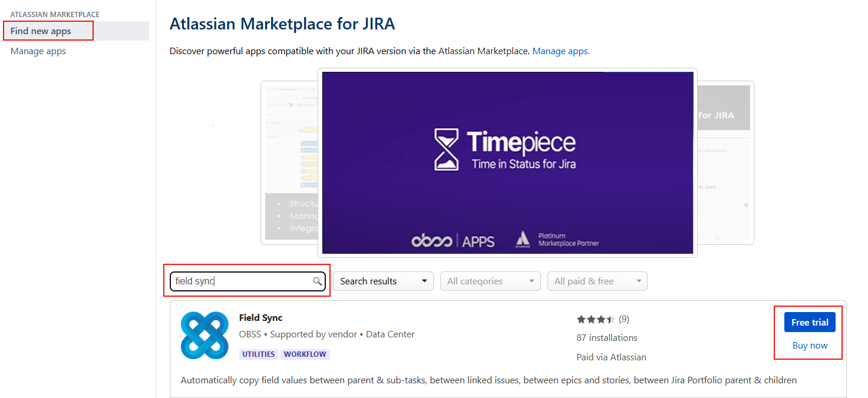Image resolution: width=868 pixels, height=398 pixels.
Task: Click the Field Sync star rating
Action: [x=595, y=319]
